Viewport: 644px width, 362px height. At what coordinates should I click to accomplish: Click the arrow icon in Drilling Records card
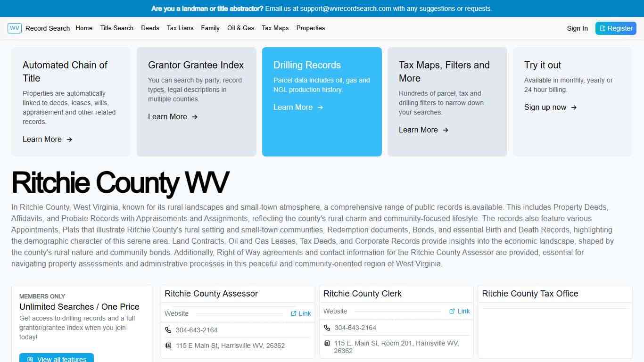[x=320, y=107]
